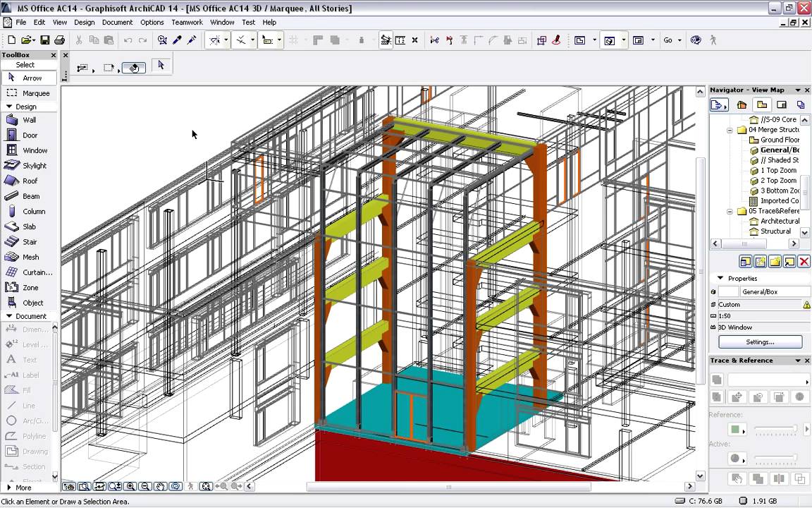This screenshot has height=508, width=812.
Task: Collapse the Properties section in Navigator
Action: click(x=720, y=279)
